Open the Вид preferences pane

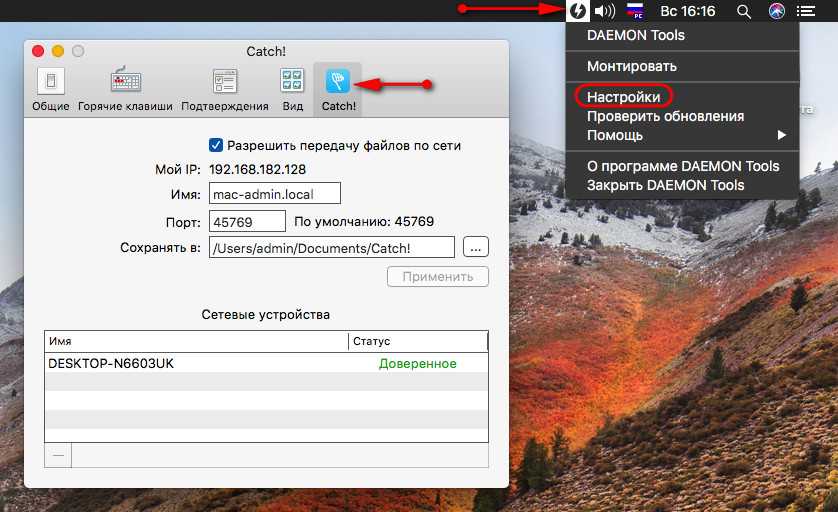pyautogui.click(x=292, y=88)
